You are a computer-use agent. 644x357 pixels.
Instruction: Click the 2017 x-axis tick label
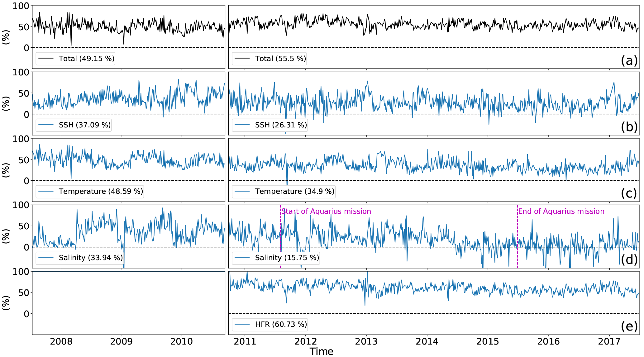[x=609, y=341]
